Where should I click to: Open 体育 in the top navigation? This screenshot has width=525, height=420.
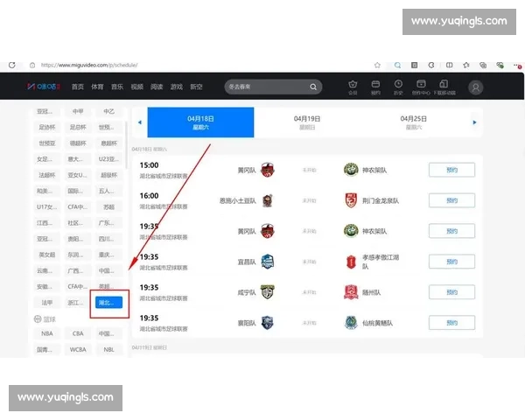pos(97,87)
